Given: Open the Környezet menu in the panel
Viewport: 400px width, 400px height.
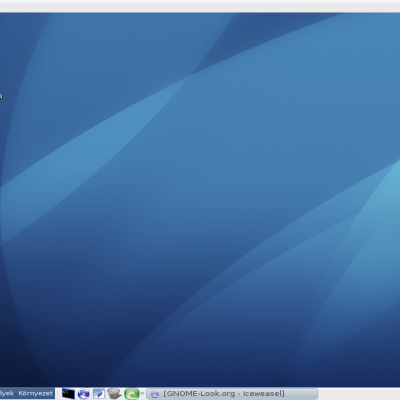Looking at the screenshot, I should point(36,394).
